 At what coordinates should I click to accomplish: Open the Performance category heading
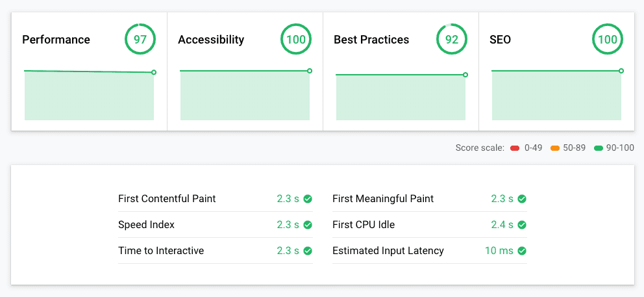pos(56,40)
